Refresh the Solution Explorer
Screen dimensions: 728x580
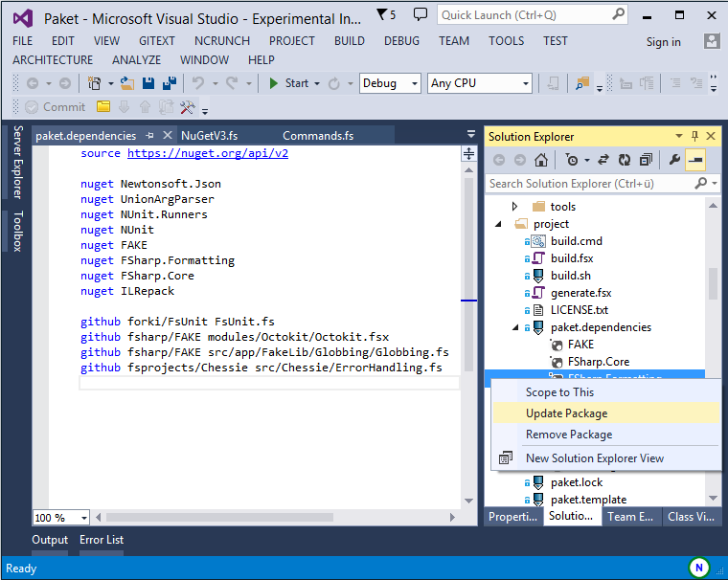point(625,160)
